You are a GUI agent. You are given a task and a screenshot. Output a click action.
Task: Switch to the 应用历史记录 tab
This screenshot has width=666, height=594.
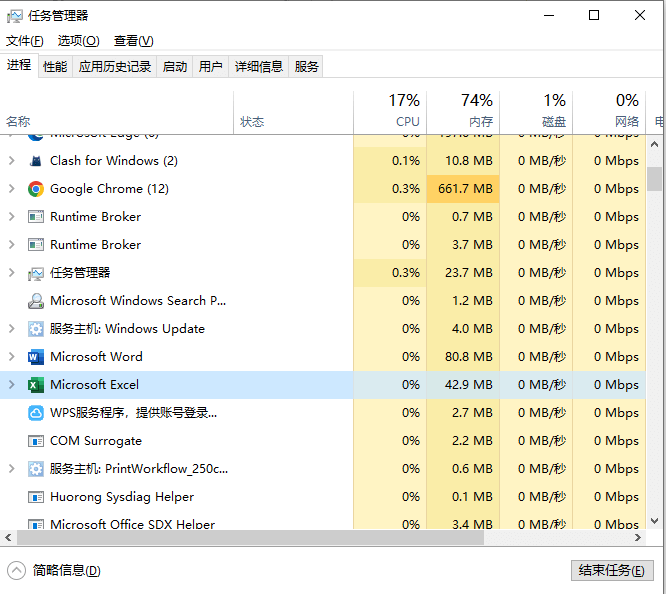[x=115, y=67]
